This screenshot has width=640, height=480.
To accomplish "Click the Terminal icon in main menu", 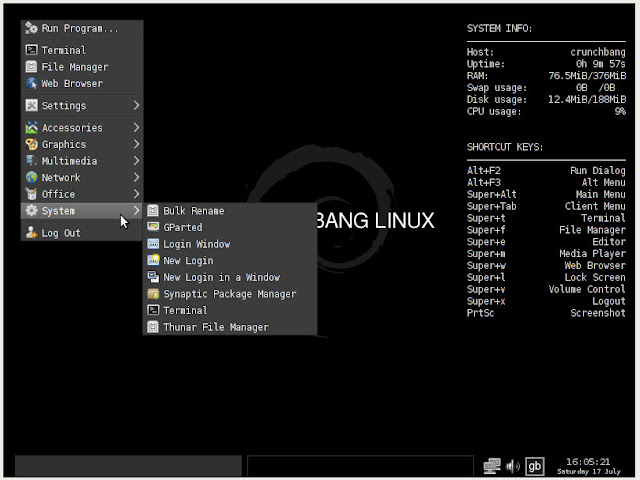I will (31, 50).
